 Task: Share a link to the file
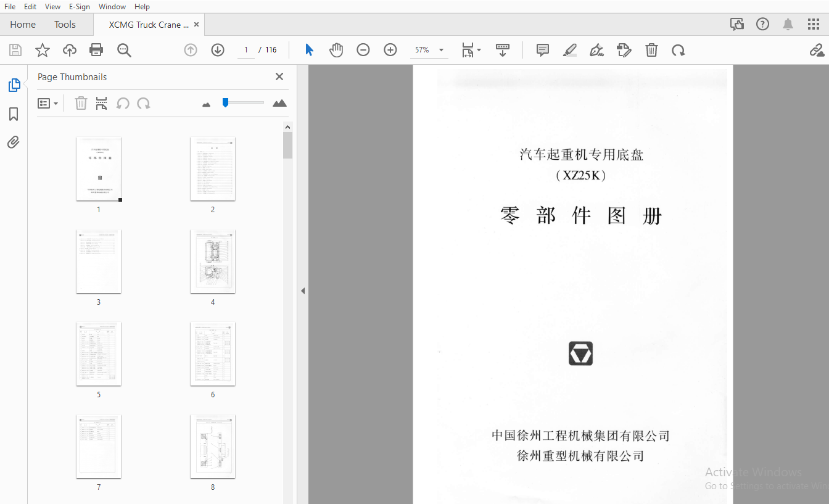817,50
